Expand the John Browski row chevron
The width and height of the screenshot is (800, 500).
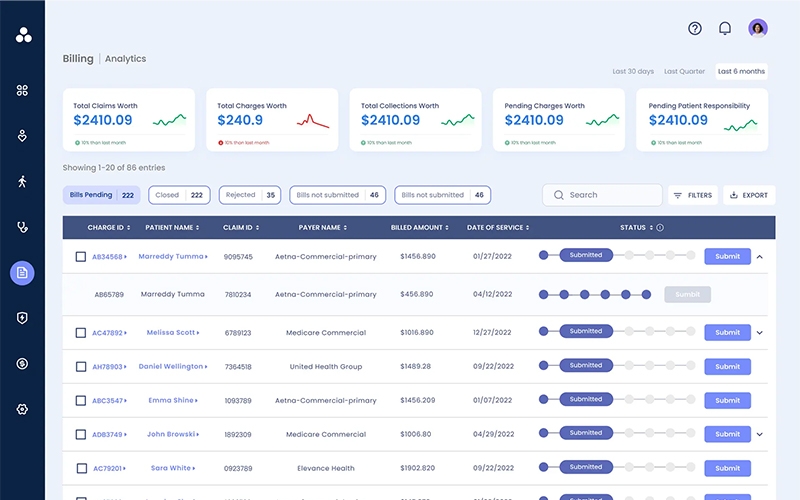tap(760, 435)
